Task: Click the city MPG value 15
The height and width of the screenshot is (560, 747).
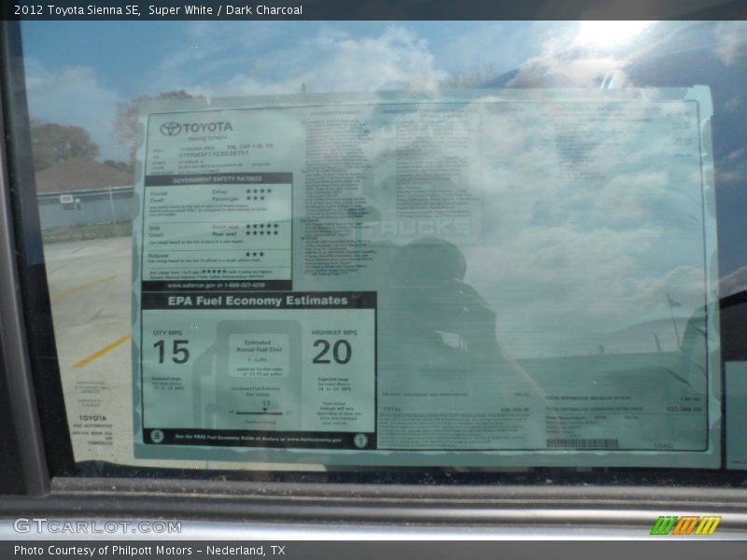Action: coord(171,352)
